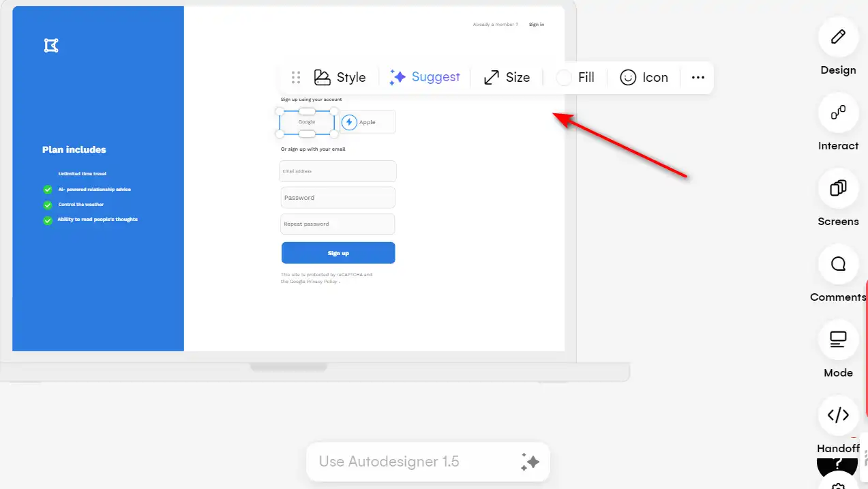Open the Style options in toolbar

340,77
